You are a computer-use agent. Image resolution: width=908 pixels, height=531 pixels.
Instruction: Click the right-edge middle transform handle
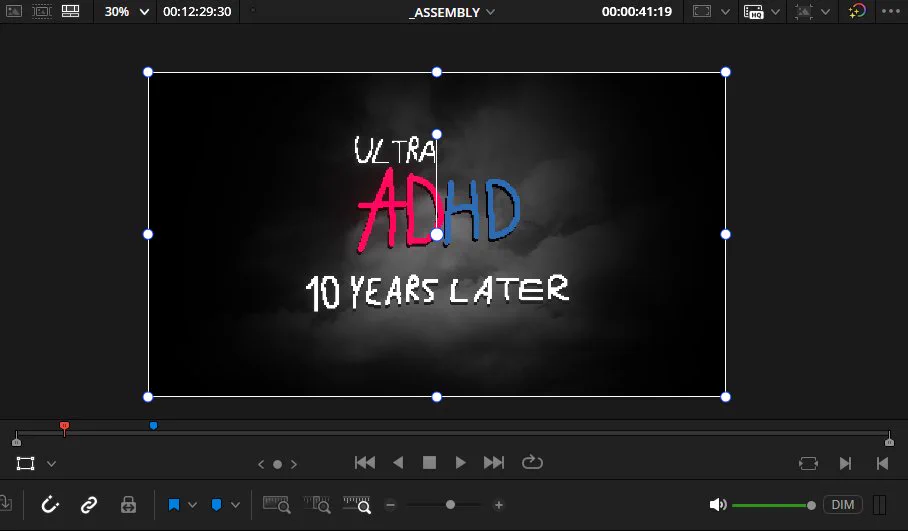(x=726, y=235)
